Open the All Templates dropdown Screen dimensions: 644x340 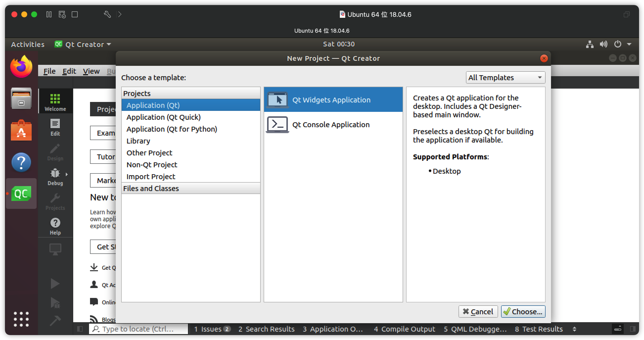pos(505,77)
